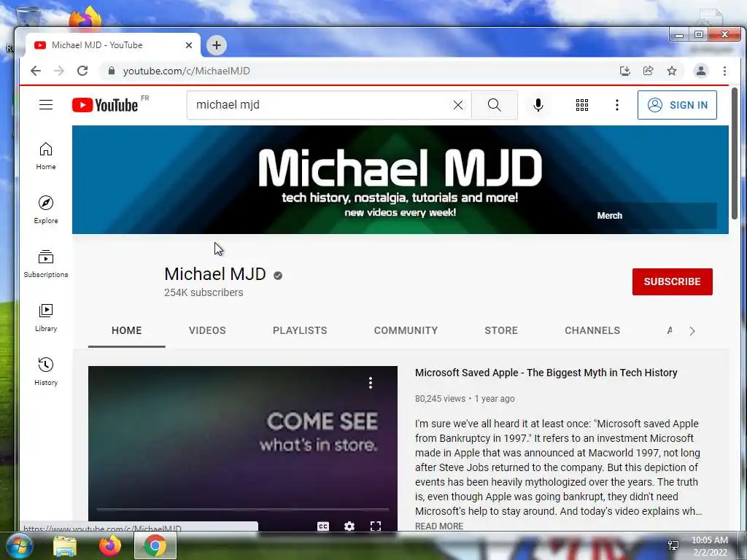This screenshot has width=747, height=560.
Task: Click Chrome forward arrow
Action: click(x=59, y=71)
